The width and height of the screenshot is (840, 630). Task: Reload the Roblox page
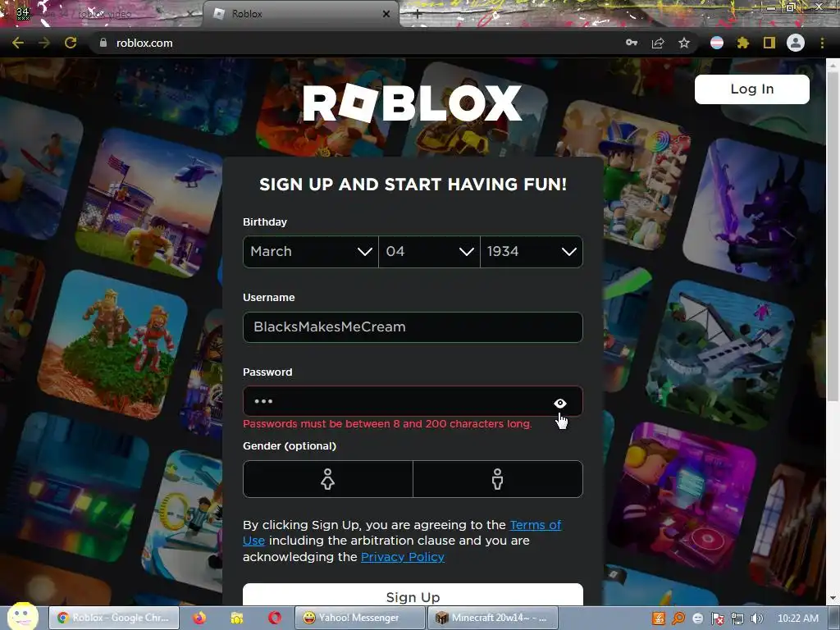click(71, 43)
